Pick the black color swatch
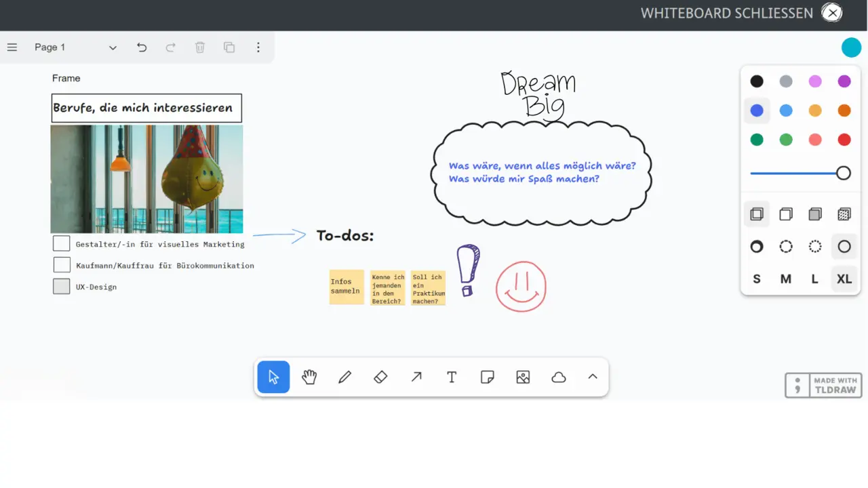Image resolution: width=868 pixels, height=488 pixels. [757, 81]
